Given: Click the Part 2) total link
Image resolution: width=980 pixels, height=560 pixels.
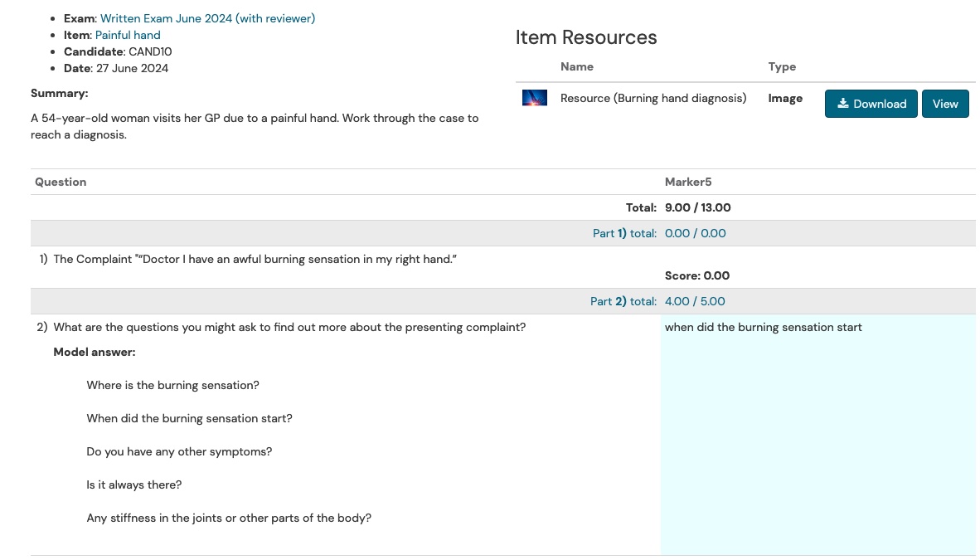Looking at the screenshot, I should coord(623,301).
